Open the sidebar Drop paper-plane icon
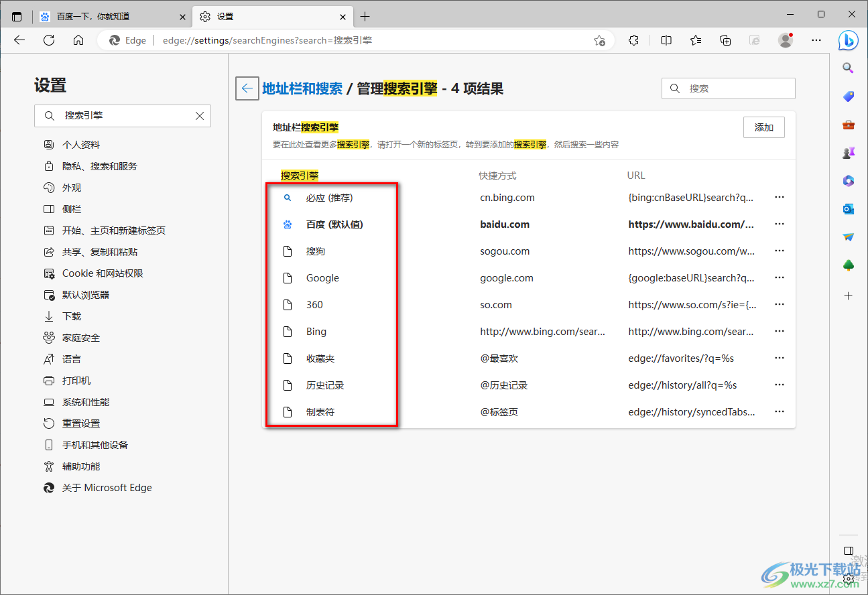The width and height of the screenshot is (868, 595). pyautogui.click(x=848, y=237)
